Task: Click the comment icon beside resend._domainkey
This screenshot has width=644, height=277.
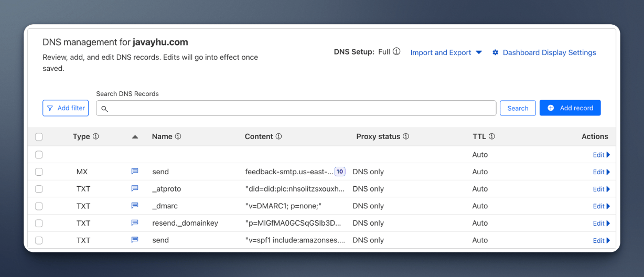Action: click(x=135, y=223)
